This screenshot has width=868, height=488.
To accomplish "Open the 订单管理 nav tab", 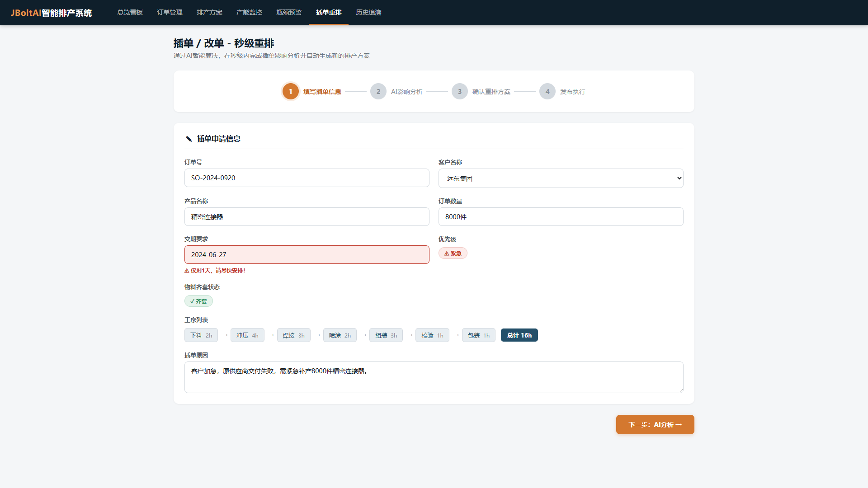I will pos(170,12).
